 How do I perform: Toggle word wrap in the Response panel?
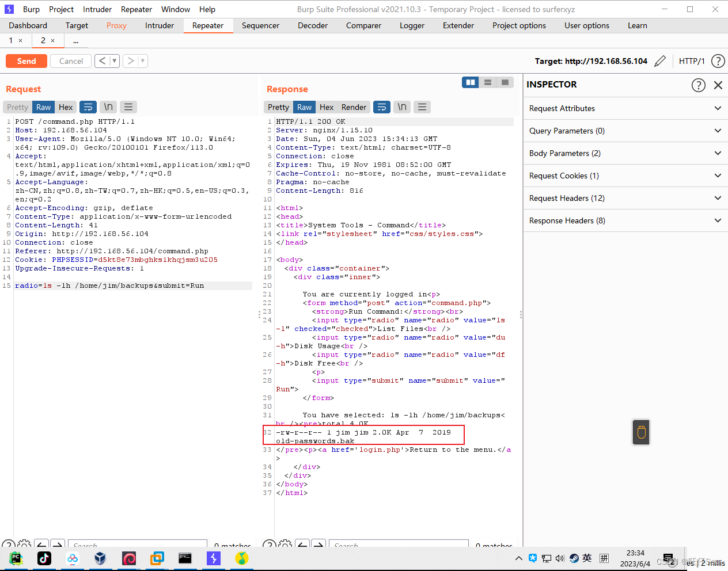(x=382, y=107)
